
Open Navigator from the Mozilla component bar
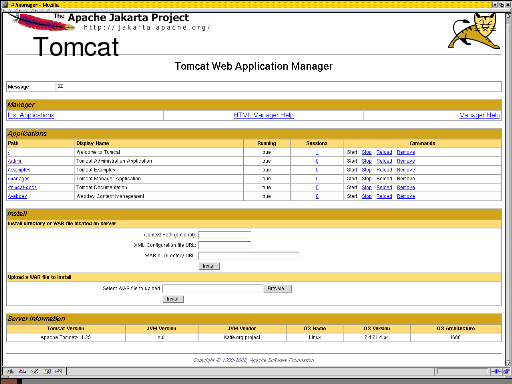10,371
